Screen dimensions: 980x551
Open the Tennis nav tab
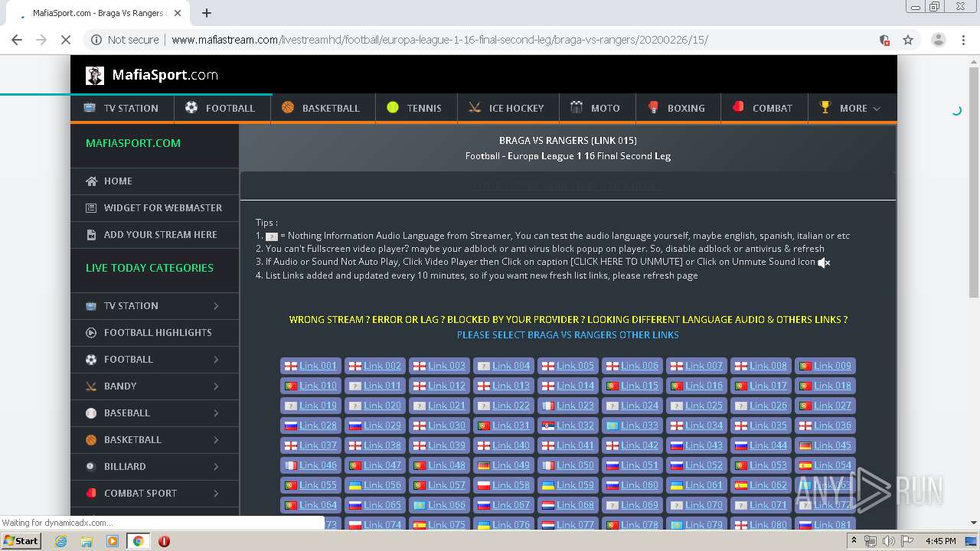pos(416,108)
